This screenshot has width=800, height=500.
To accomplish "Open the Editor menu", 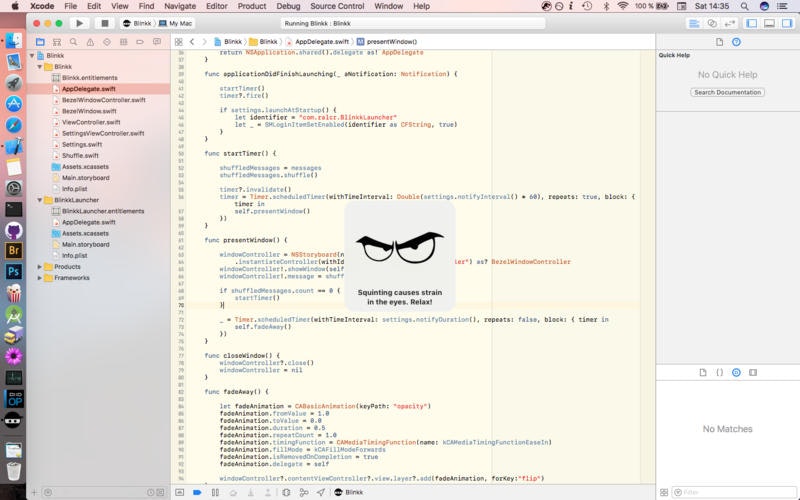I will (x=216, y=6).
